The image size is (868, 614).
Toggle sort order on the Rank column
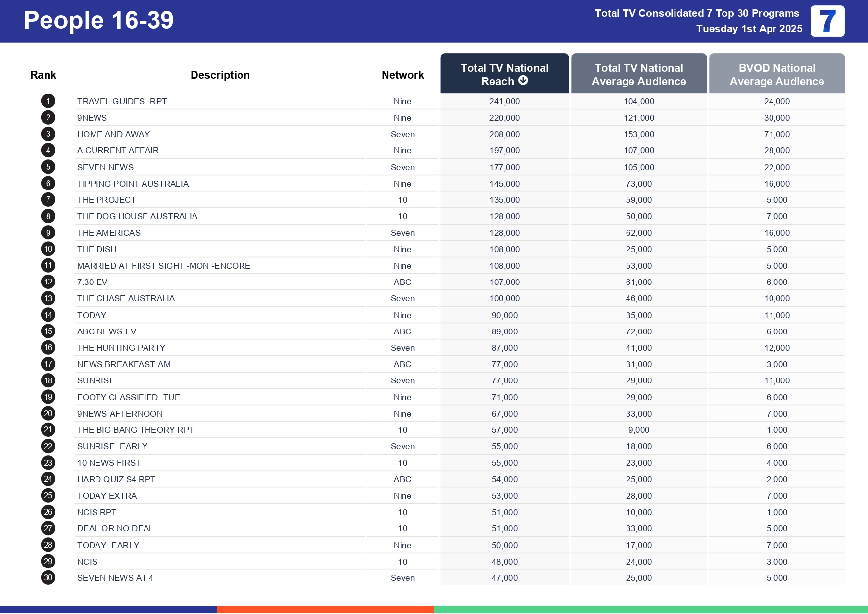[x=43, y=74]
